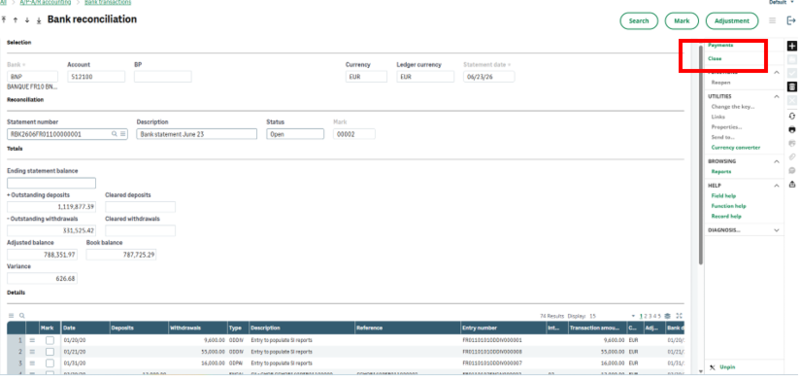Image resolution: width=800 pixels, height=381 pixels.
Task: Open row 1 line actions icon
Action: [32, 340]
